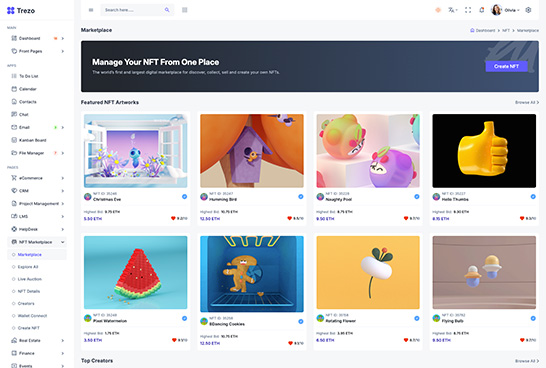This screenshot has height=368, width=546.
Task: Toggle the sidebar hamburger menu icon
Action: pyautogui.click(x=91, y=10)
